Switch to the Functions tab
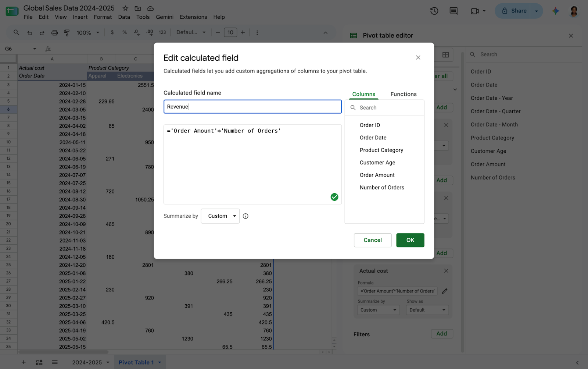The image size is (588, 369). pos(404,94)
